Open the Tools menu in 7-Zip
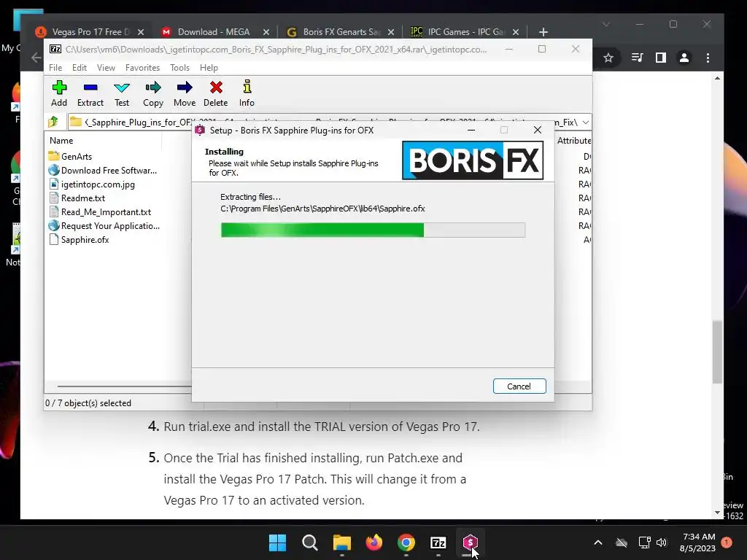The image size is (747, 560). (x=179, y=68)
